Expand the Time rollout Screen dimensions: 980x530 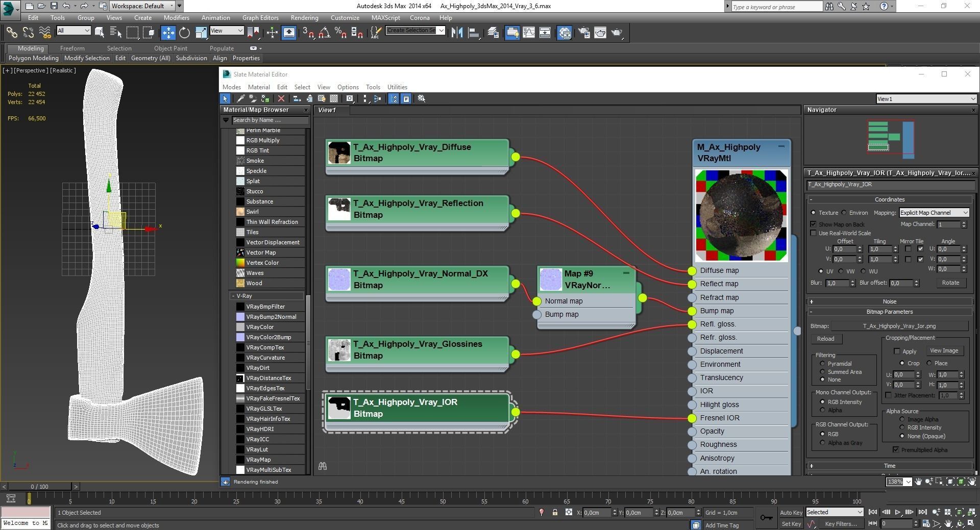click(890, 466)
